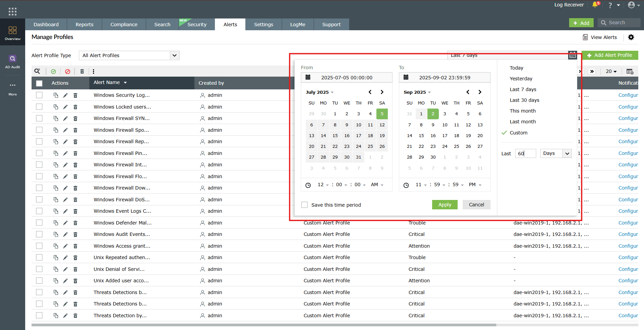Click the From date input field

coord(347,78)
